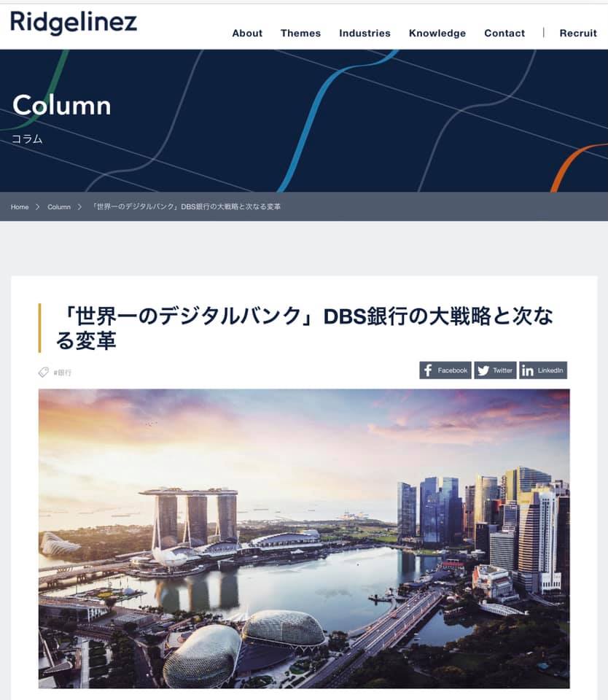The height and width of the screenshot is (700, 608).
Task: Open the Themes menu
Action: (300, 33)
